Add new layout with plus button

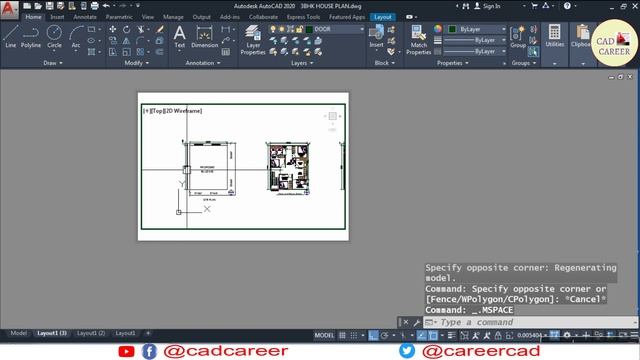(x=148, y=333)
